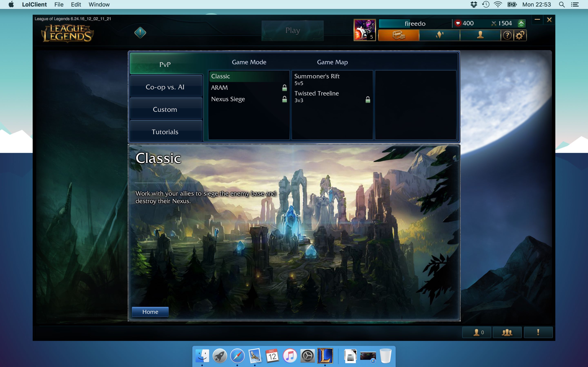
Task: Click the blue diamond alert icon
Action: click(140, 33)
